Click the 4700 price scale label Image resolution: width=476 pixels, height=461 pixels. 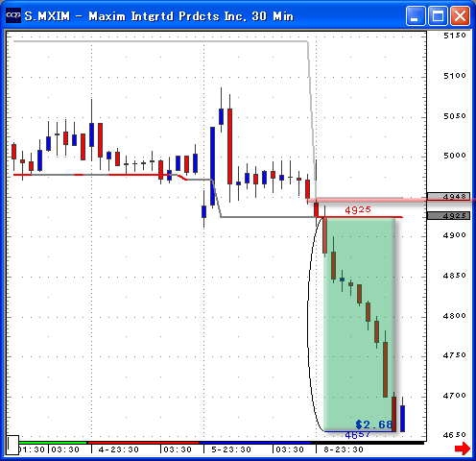point(455,396)
